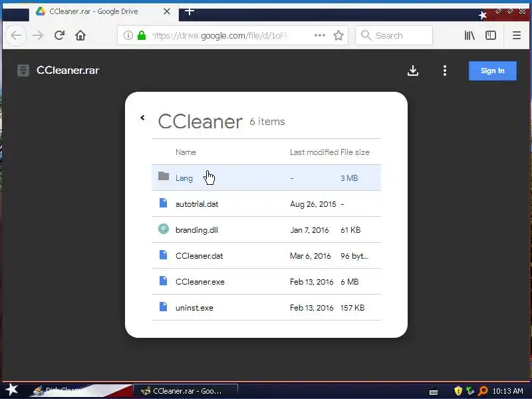Click the keyboard tray icon
532x399 pixels.
pos(434,392)
